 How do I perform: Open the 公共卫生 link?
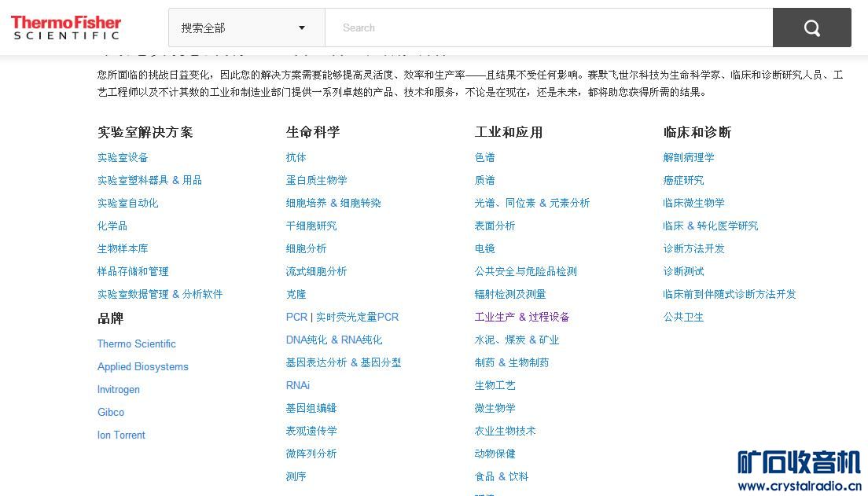(684, 318)
